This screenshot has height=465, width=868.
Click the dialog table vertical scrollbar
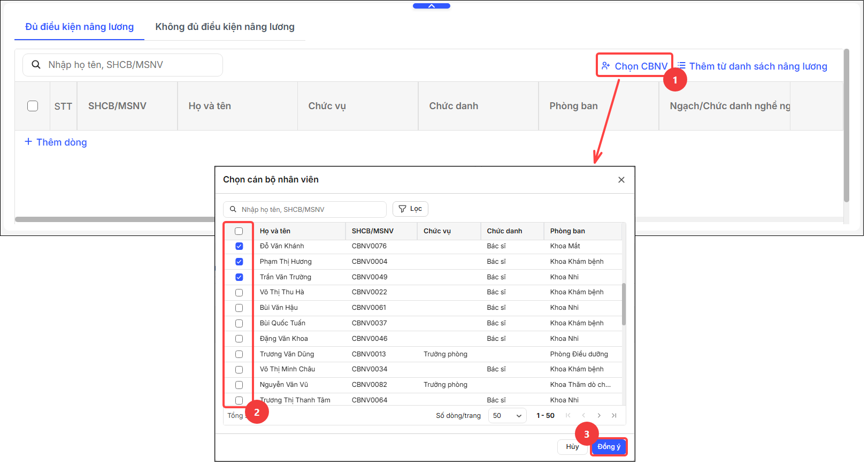pos(624,304)
